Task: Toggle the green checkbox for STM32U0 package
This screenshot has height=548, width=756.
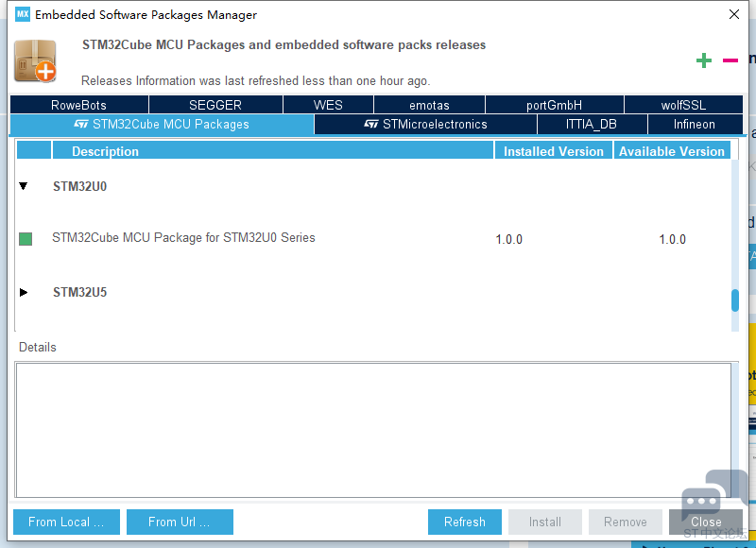Action: 26,239
